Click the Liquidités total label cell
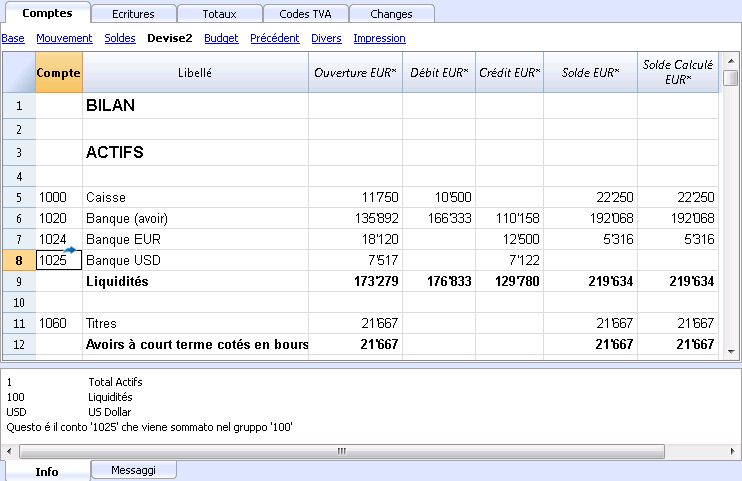The width and height of the screenshot is (742, 481). pos(195,281)
